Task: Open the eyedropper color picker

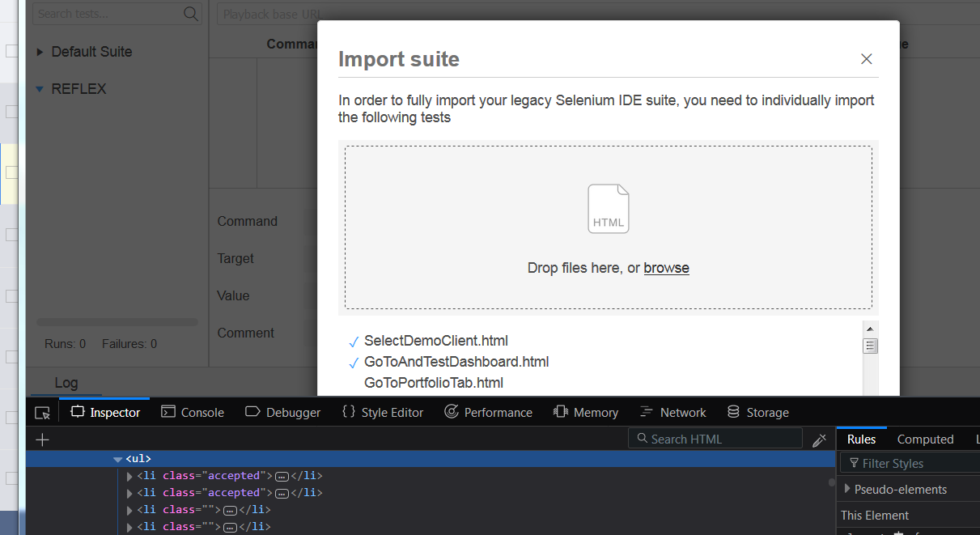Action: tap(820, 439)
